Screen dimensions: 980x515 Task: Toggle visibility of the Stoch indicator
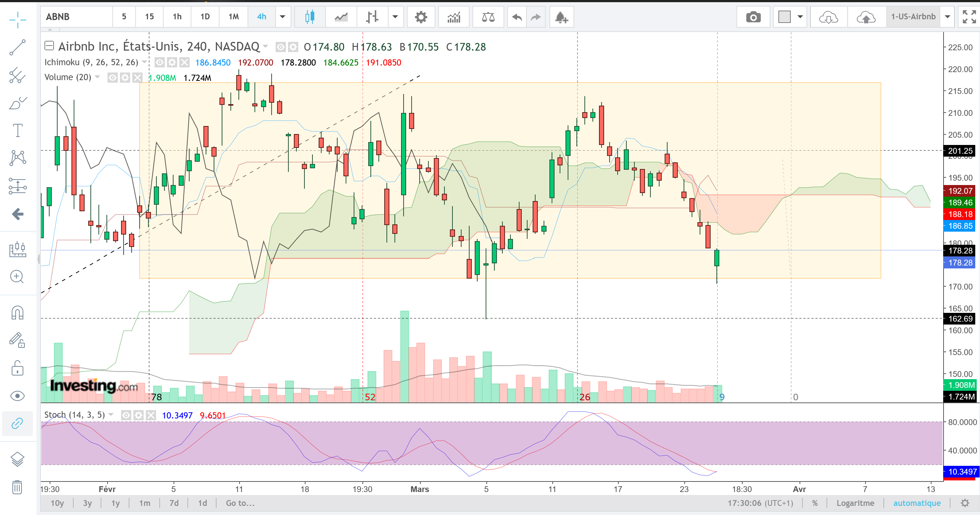click(126, 415)
